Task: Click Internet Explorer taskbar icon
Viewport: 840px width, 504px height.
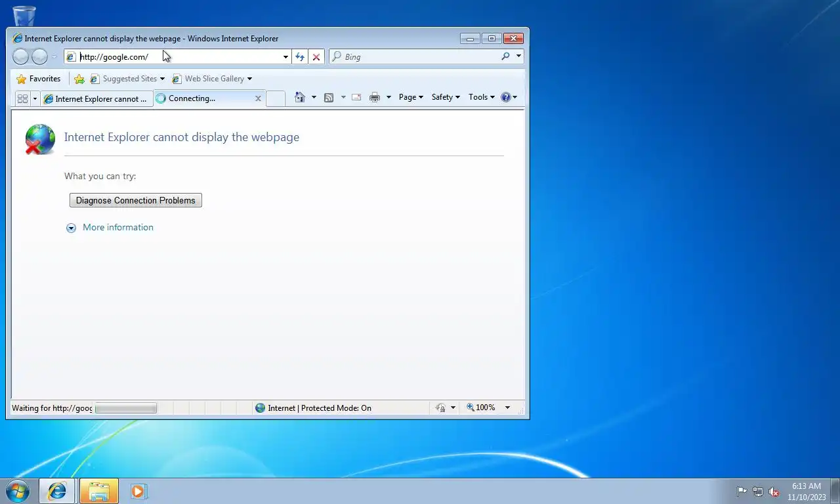Action: pyautogui.click(x=57, y=491)
